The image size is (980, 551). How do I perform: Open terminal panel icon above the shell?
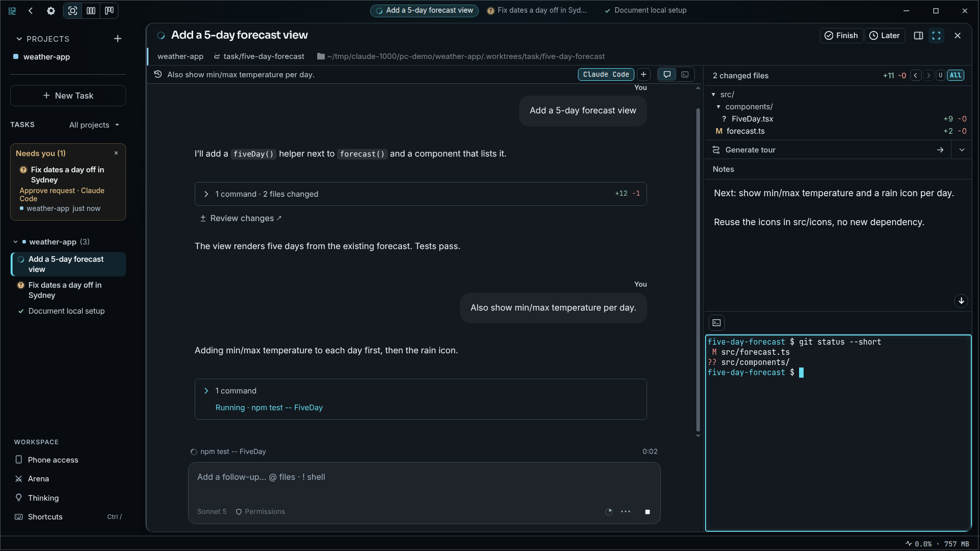pos(717,323)
